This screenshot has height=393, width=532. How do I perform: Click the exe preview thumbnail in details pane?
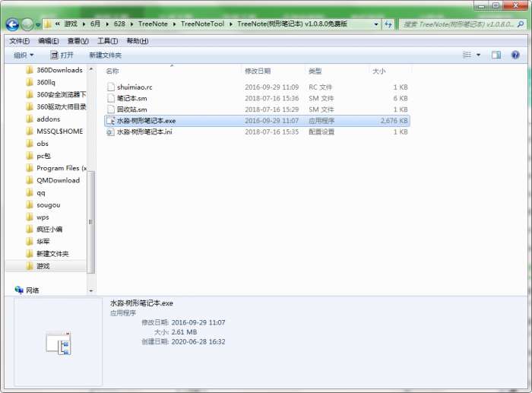pos(59,343)
